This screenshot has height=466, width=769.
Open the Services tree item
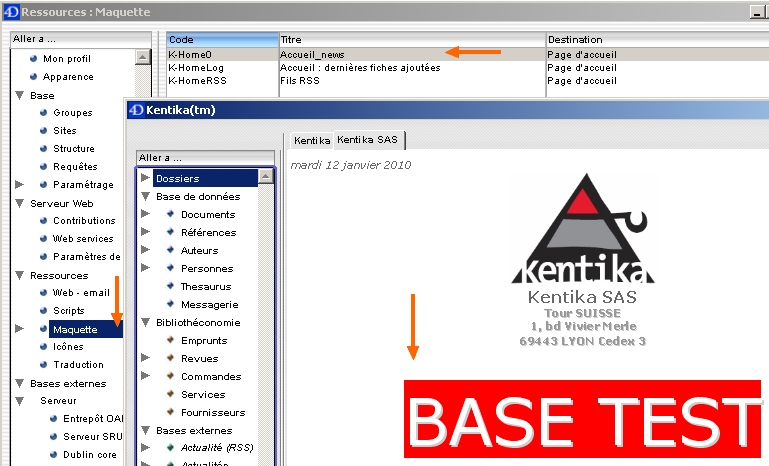coord(203,394)
